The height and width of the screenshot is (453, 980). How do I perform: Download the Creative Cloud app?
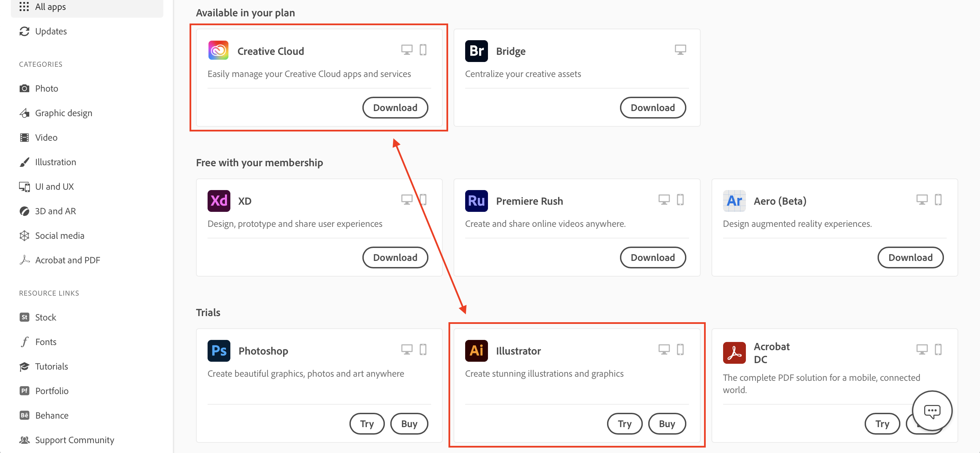tap(395, 107)
